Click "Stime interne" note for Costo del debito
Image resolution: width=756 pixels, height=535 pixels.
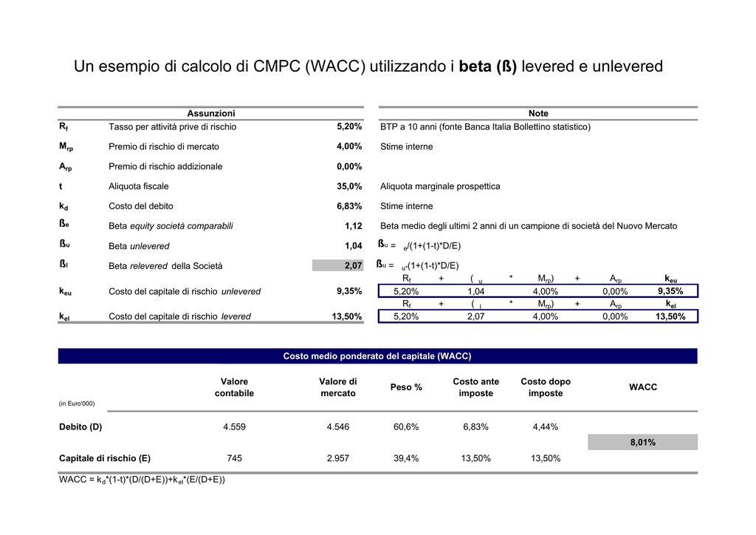[x=407, y=206]
